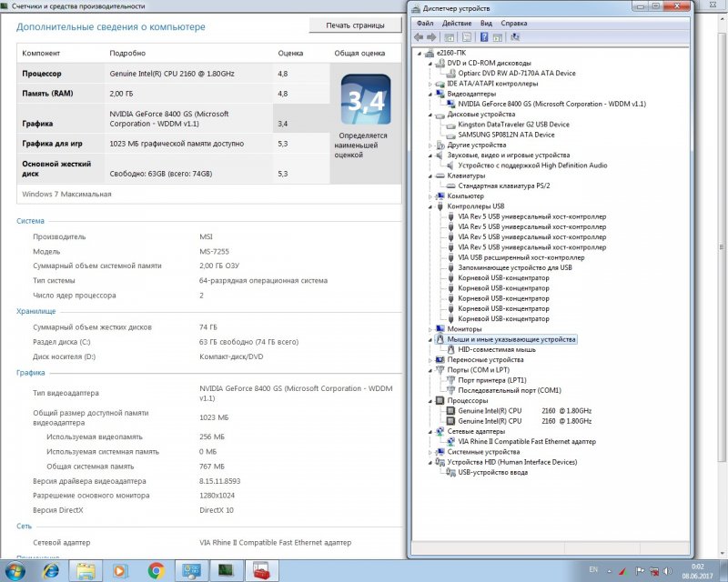
Task: Select the Optiarc DVD RW AD-7170A device icon
Action: point(450,74)
